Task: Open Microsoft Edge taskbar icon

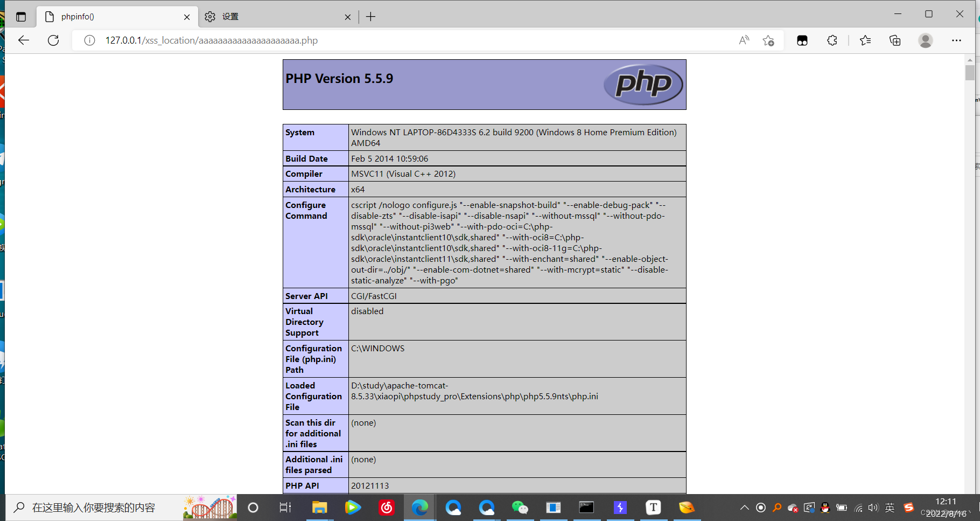Action: [420, 508]
